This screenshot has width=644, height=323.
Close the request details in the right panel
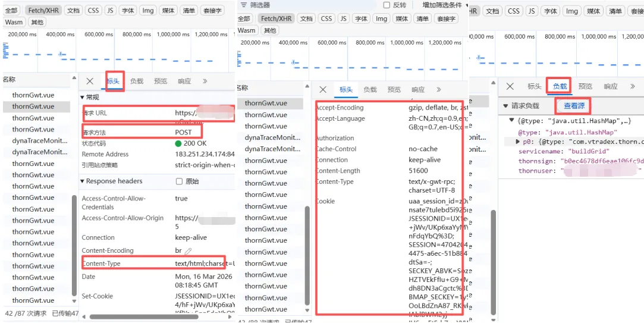pos(510,86)
